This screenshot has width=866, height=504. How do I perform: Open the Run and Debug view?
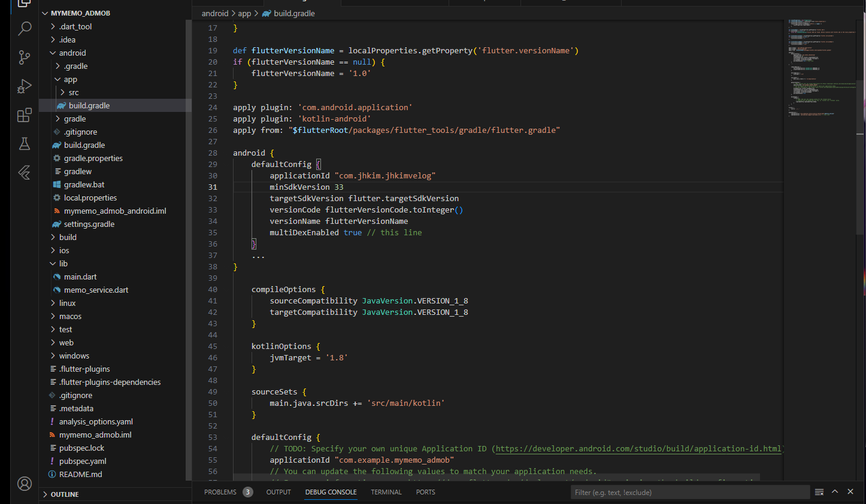click(x=25, y=86)
